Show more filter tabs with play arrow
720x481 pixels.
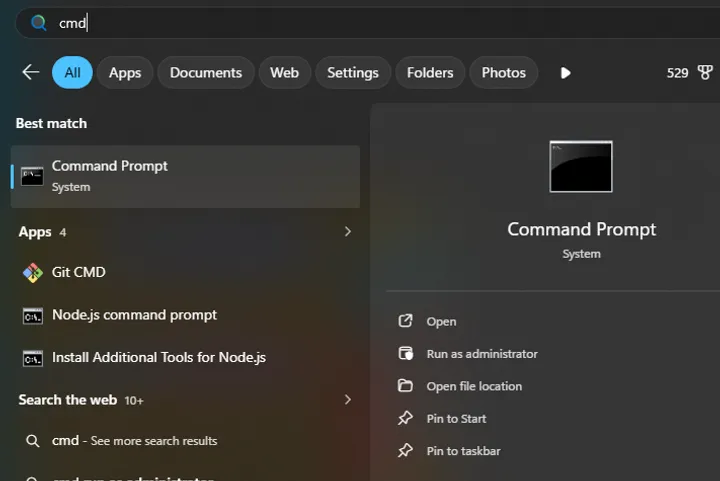tap(565, 73)
